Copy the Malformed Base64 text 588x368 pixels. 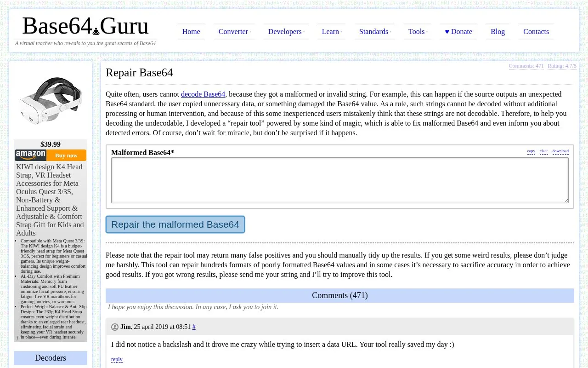click(531, 151)
